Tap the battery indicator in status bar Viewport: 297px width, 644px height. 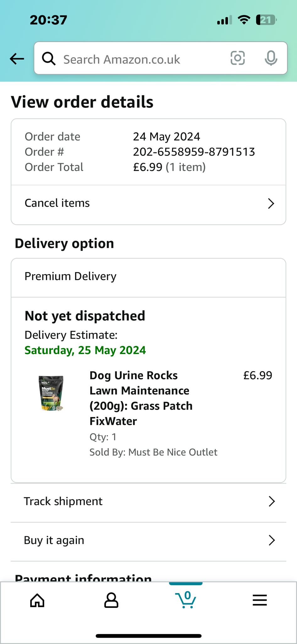pyautogui.click(x=266, y=20)
